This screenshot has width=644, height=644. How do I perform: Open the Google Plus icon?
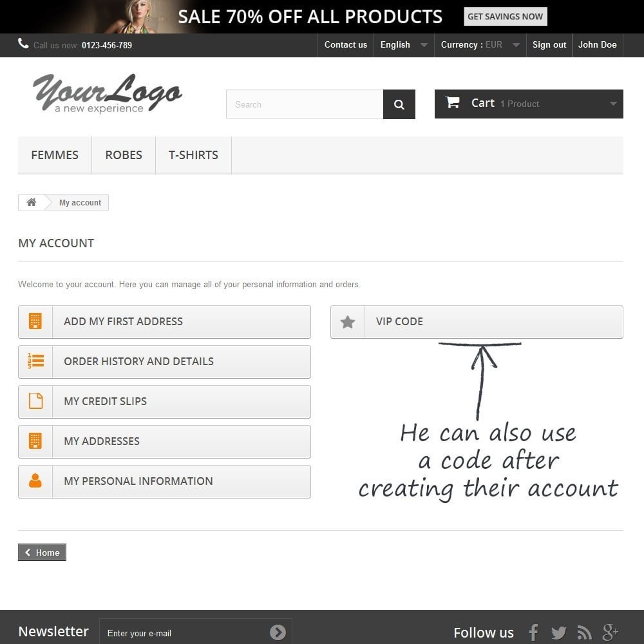click(x=611, y=632)
